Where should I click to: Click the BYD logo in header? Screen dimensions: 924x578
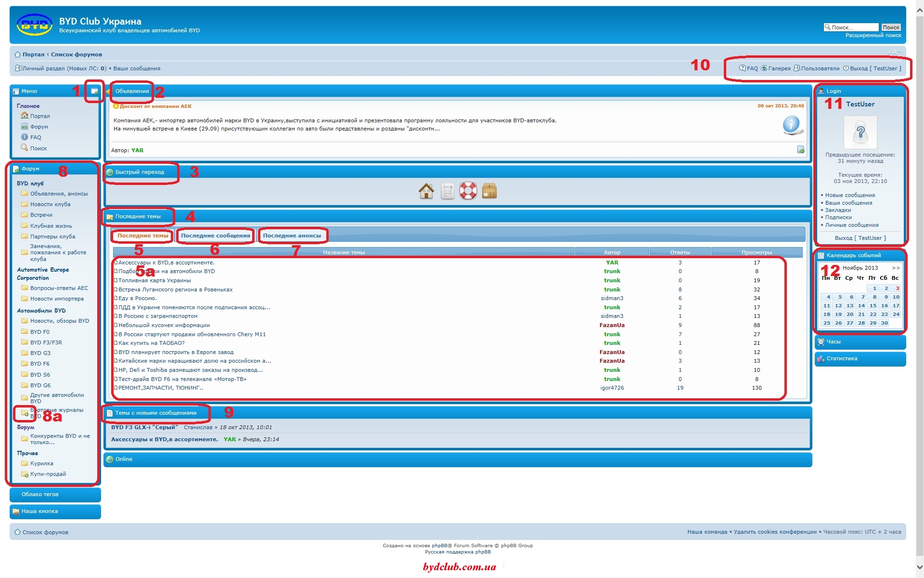click(x=34, y=25)
